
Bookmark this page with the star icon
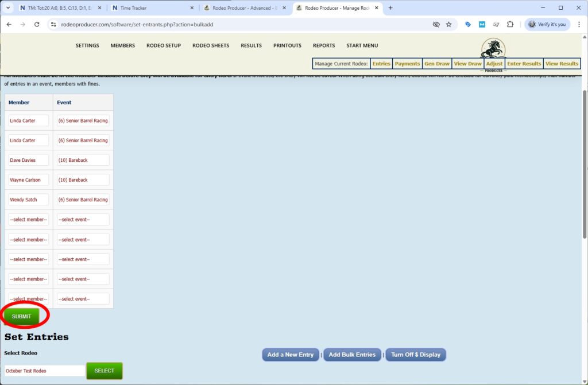[x=447, y=24]
